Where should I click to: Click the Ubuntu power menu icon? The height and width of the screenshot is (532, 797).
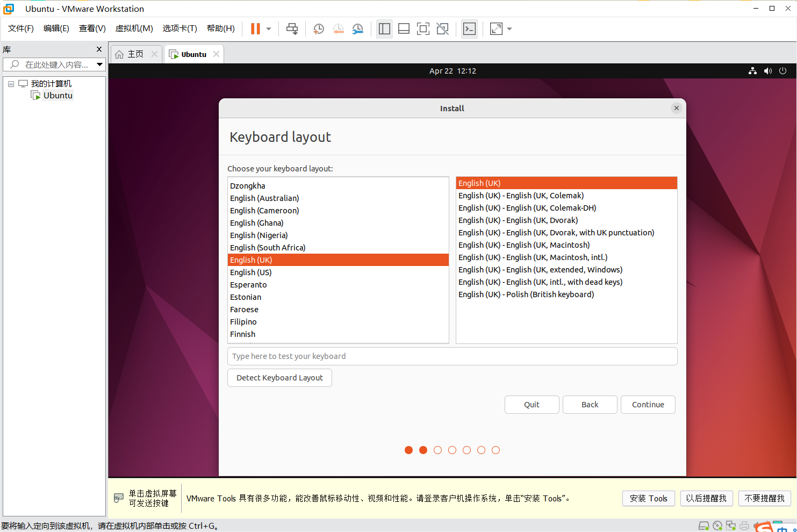coord(782,71)
